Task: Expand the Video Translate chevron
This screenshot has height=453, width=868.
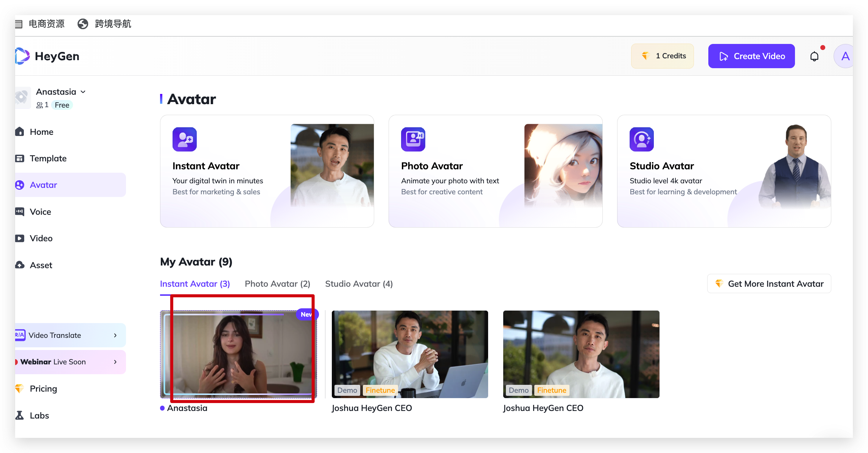Action: [115, 335]
